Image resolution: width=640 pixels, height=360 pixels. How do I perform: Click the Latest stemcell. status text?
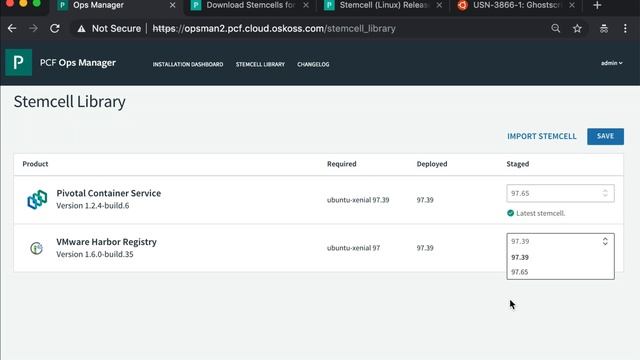point(540,213)
